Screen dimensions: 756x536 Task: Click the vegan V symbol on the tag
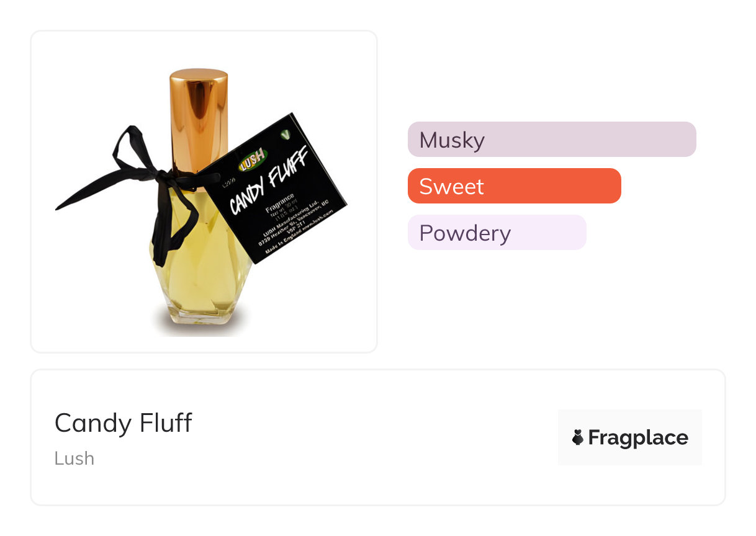point(285,133)
